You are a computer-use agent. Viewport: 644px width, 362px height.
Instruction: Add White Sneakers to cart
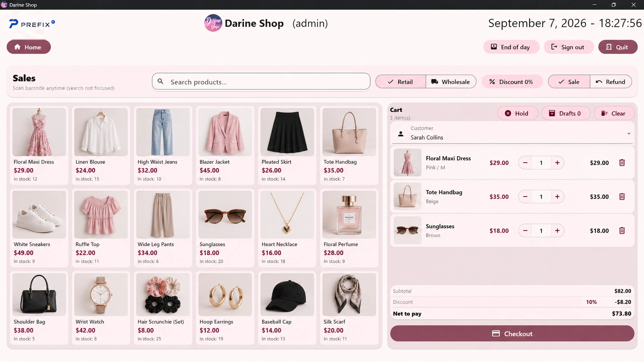[x=39, y=228]
